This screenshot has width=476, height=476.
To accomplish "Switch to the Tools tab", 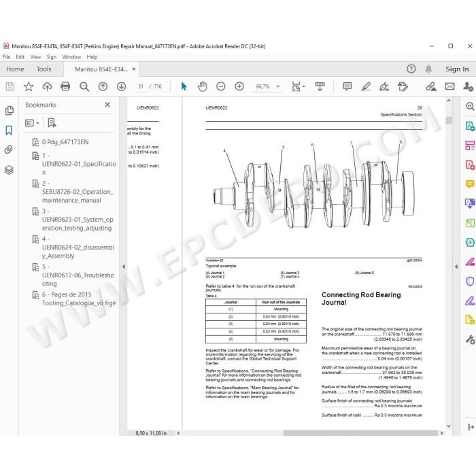I will [x=44, y=69].
